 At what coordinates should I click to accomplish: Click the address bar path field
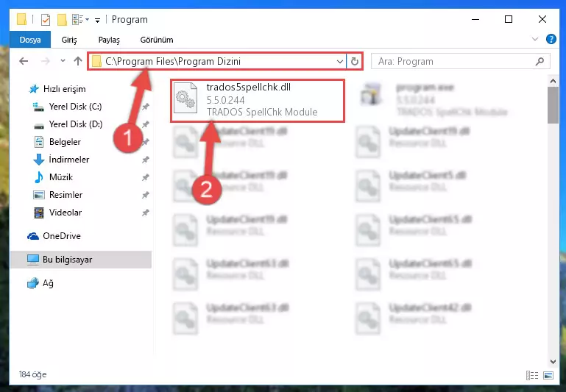click(216, 61)
